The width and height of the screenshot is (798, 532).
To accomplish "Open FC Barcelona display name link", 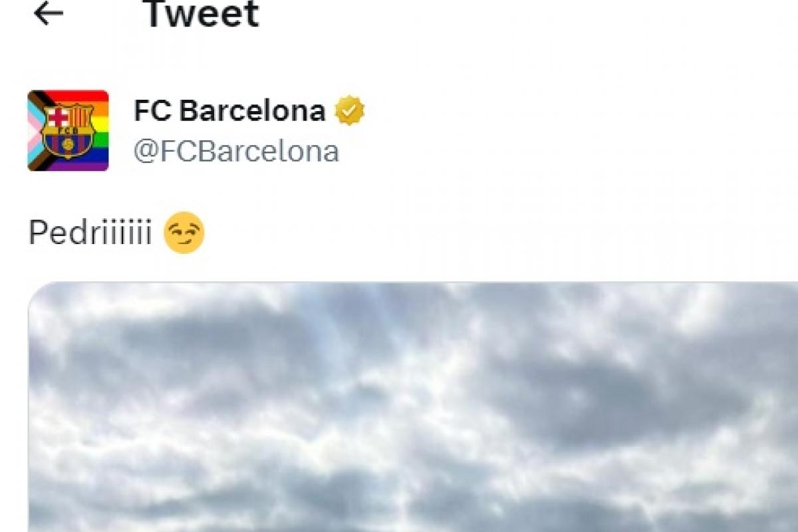I will pyautogui.click(x=229, y=110).
